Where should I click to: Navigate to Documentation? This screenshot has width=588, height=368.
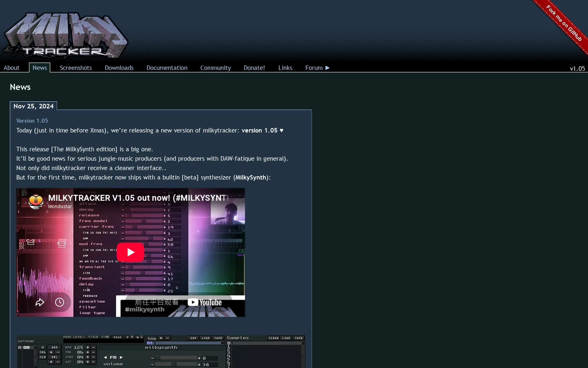(x=167, y=68)
